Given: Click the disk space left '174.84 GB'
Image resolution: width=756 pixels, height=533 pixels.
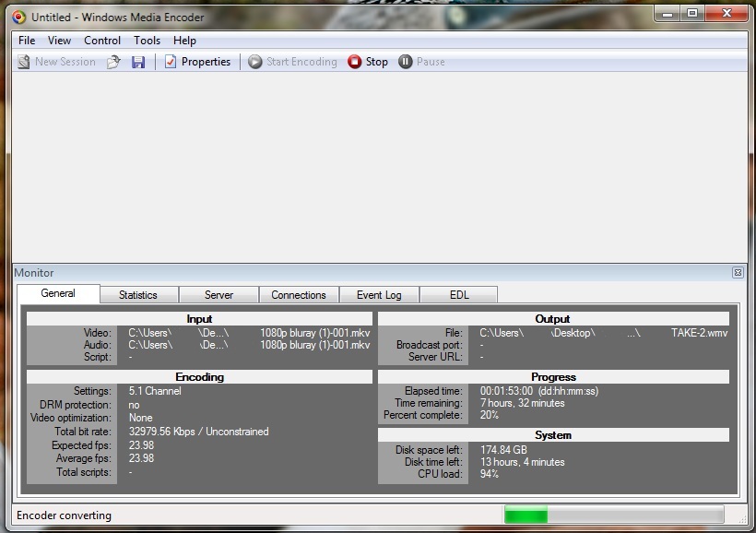Looking at the screenshot, I should point(503,450).
